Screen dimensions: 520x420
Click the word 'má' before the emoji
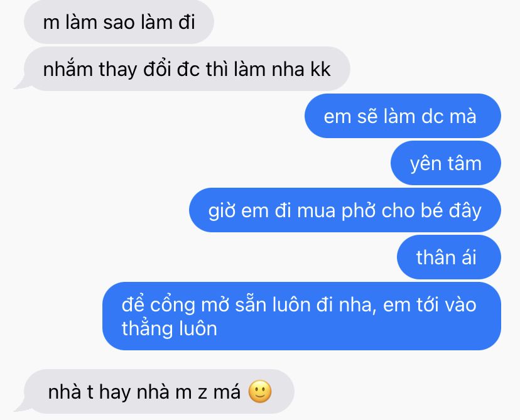(x=227, y=392)
